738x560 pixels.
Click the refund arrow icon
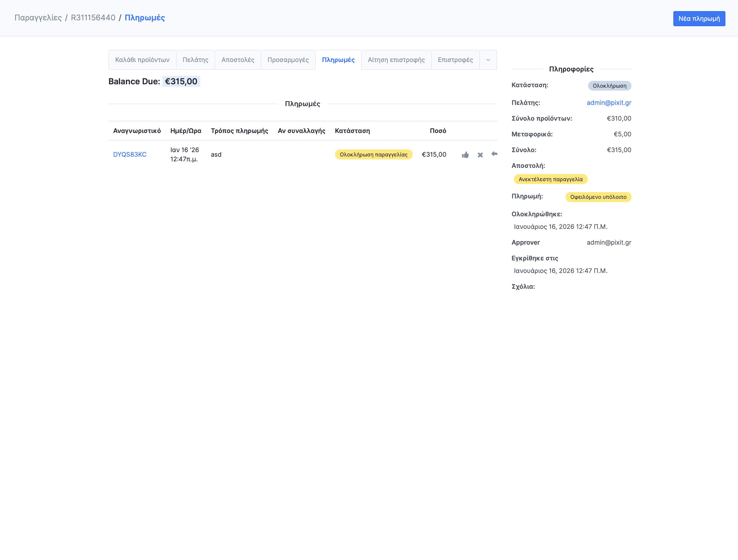[494, 154]
